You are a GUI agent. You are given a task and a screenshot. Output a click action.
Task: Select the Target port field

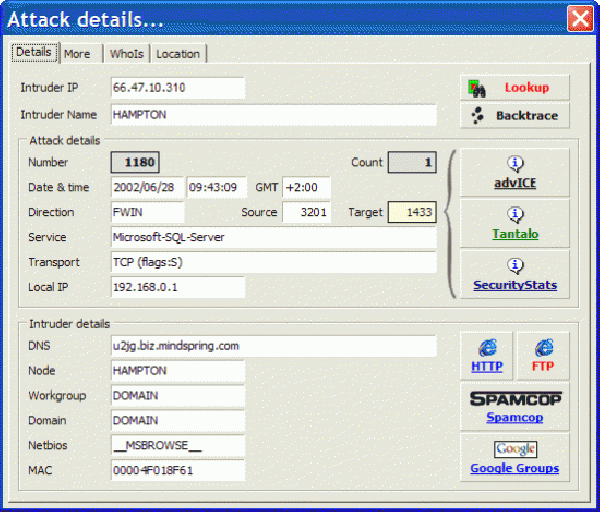[411, 212]
